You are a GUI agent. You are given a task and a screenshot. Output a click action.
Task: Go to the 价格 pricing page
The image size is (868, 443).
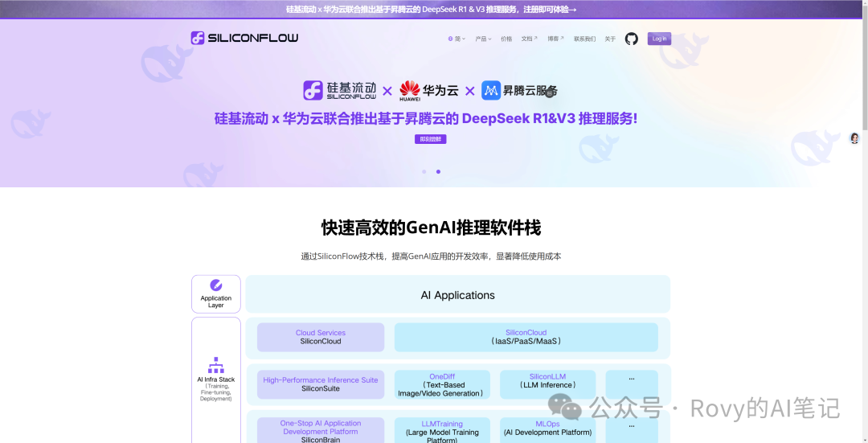point(506,39)
